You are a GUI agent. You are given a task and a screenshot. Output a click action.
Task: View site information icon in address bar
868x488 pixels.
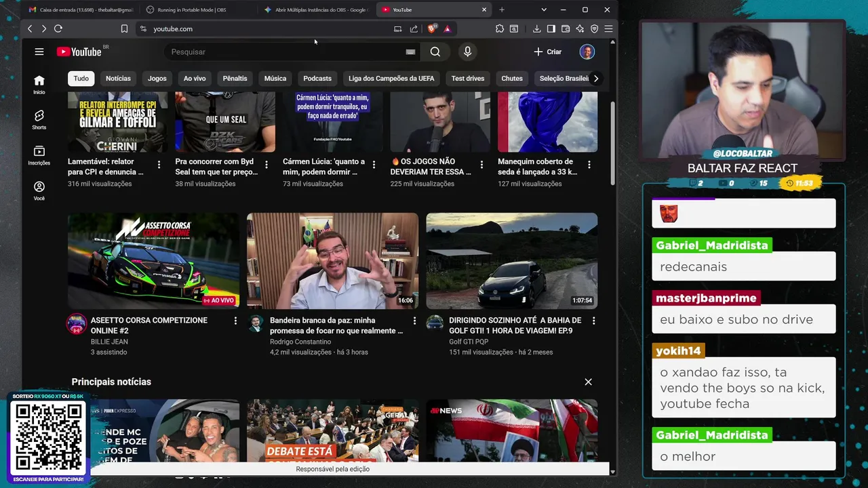[143, 28]
